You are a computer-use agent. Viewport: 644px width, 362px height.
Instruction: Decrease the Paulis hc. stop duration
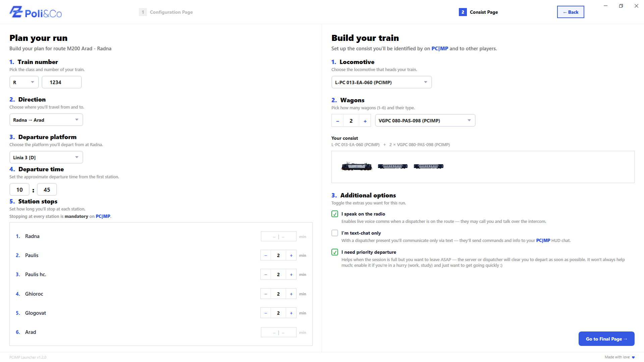pyautogui.click(x=266, y=275)
